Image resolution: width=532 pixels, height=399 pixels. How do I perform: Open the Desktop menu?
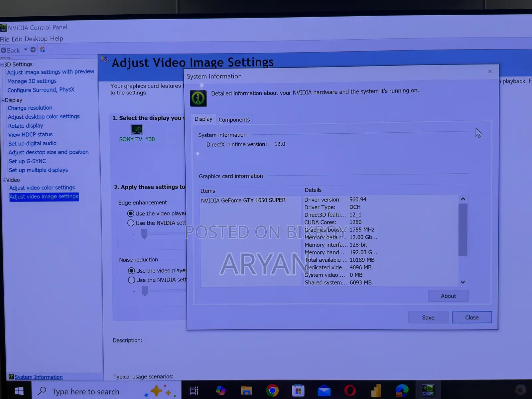36,39
